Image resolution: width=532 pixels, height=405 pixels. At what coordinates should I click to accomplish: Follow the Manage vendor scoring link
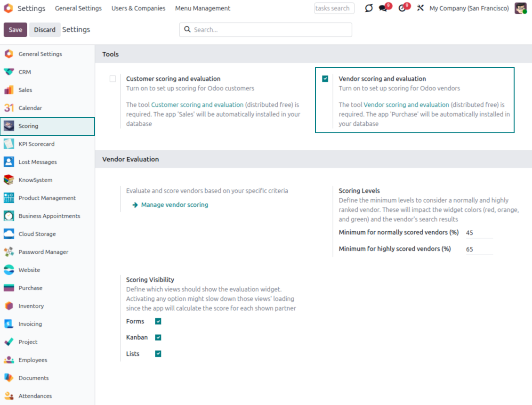(174, 205)
